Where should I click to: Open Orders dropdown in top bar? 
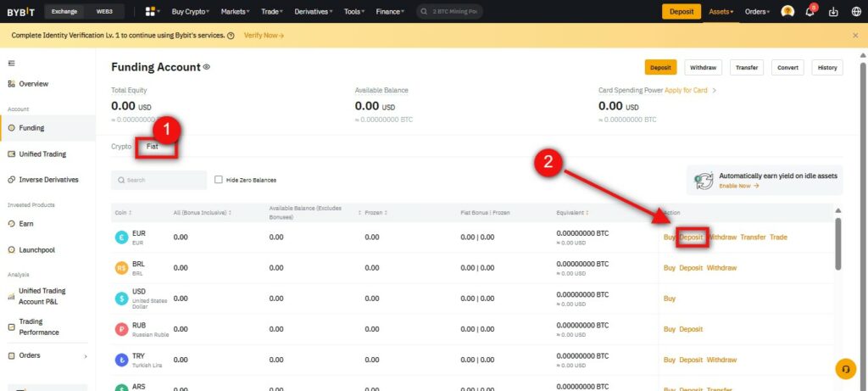757,12
